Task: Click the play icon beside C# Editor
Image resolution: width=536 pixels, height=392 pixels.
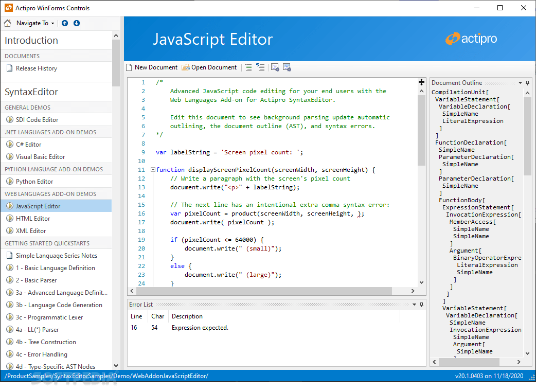Action: click(10, 144)
